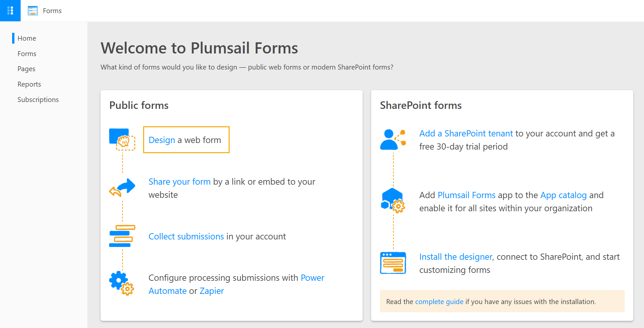Open Forms in the sidebar
644x328 pixels.
27,54
